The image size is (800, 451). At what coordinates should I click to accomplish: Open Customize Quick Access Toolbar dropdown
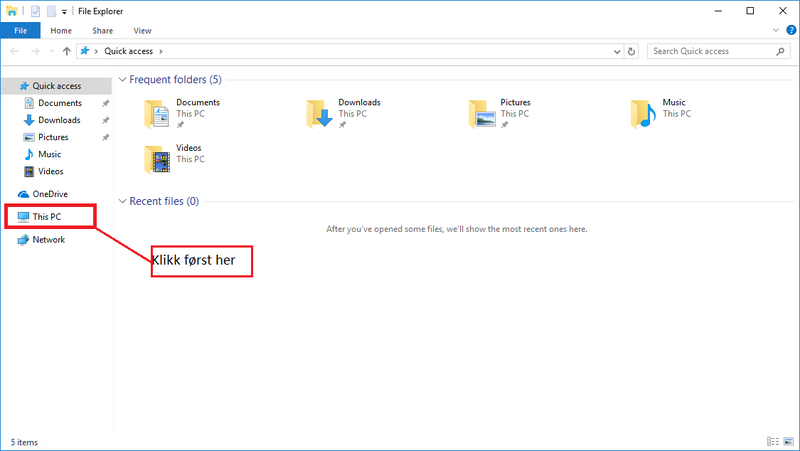pyautogui.click(x=64, y=12)
